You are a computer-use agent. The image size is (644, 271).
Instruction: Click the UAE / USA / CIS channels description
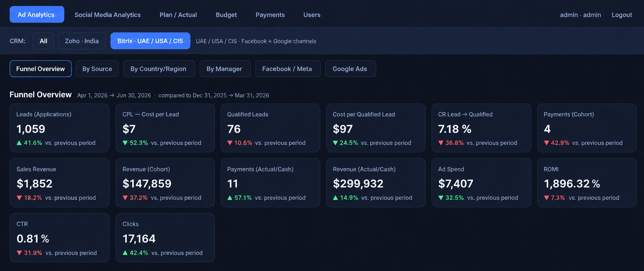click(x=256, y=41)
